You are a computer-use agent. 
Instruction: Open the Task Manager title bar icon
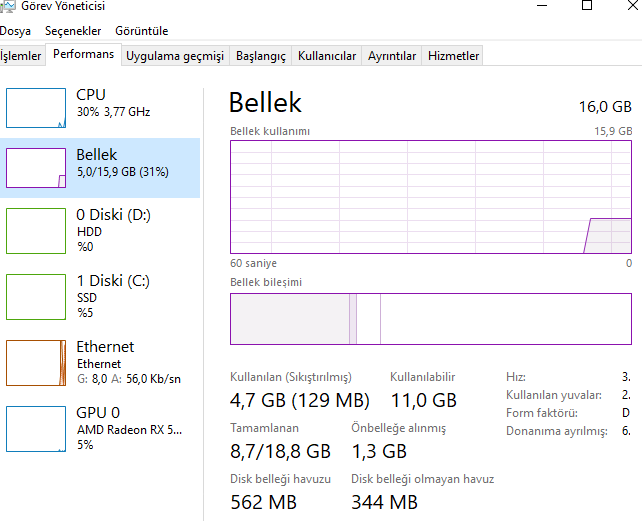[7, 7]
